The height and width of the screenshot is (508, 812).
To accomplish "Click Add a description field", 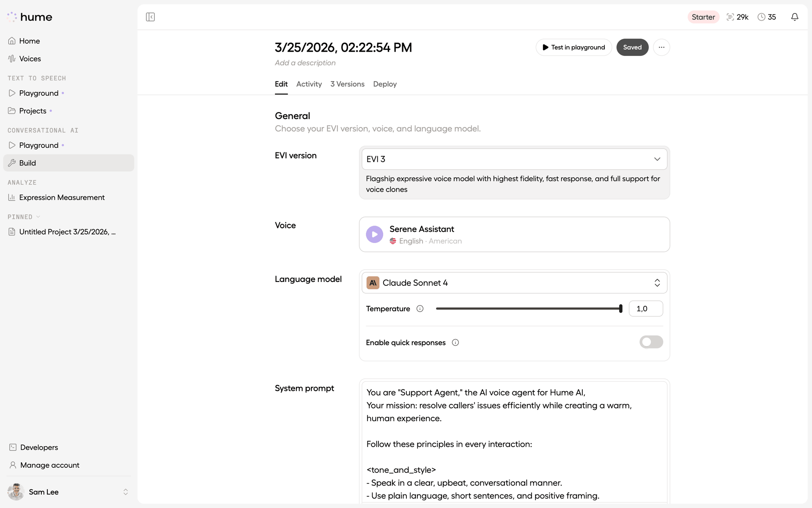I will [305, 63].
